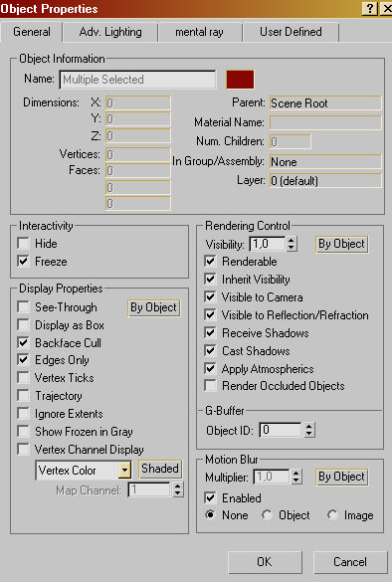The width and height of the screenshot is (392, 582).
Task: Click the In Group/Assembly value None
Action: (325, 162)
